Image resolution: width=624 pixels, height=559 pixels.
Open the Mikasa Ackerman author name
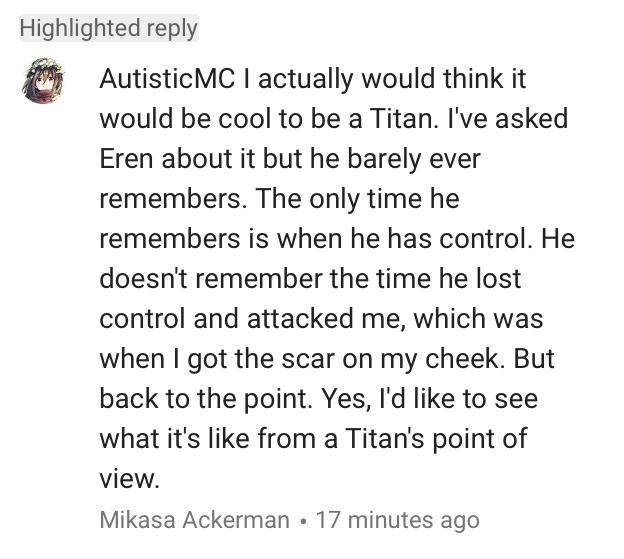click(x=195, y=520)
